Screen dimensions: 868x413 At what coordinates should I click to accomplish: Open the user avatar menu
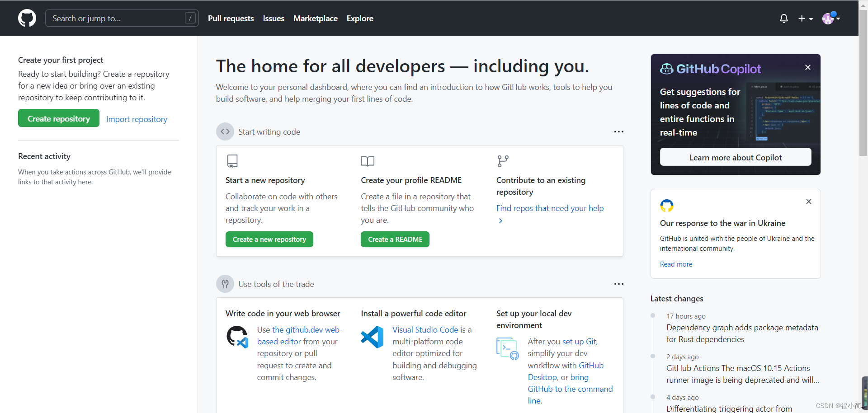(831, 18)
